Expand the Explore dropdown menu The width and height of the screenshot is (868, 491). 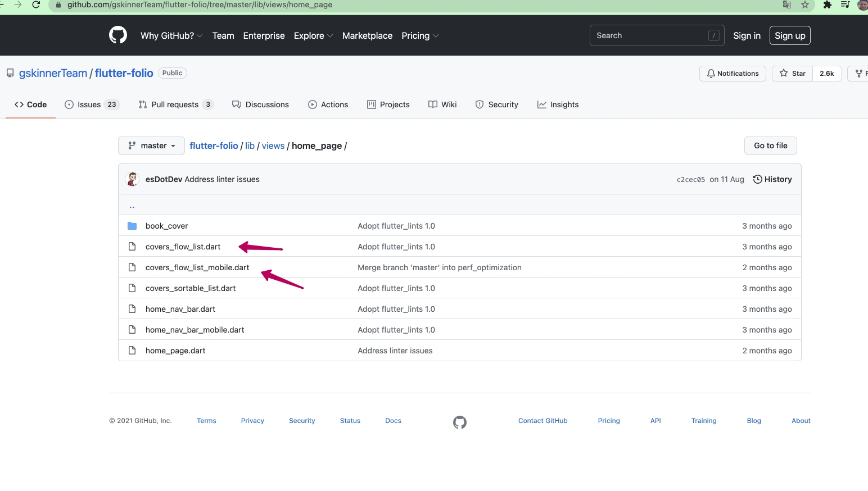[314, 35]
